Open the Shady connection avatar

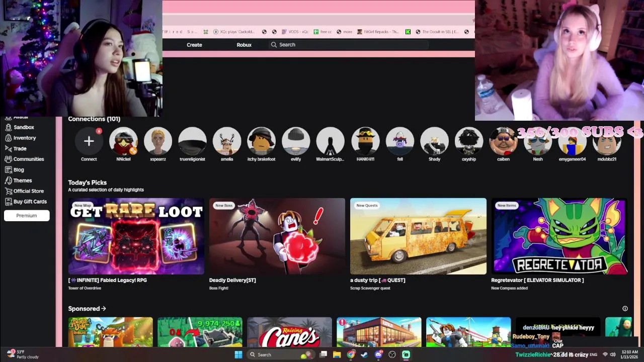tap(434, 141)
